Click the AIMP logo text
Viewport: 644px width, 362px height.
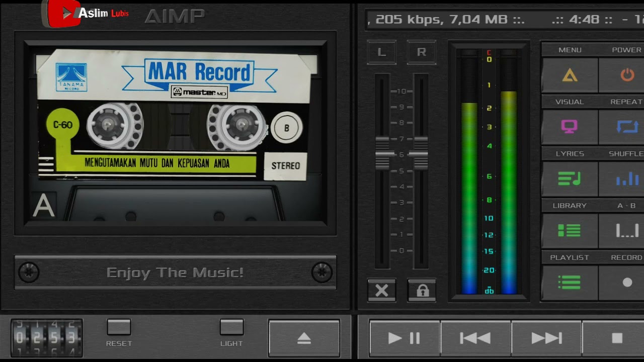(x=175, y=17)
